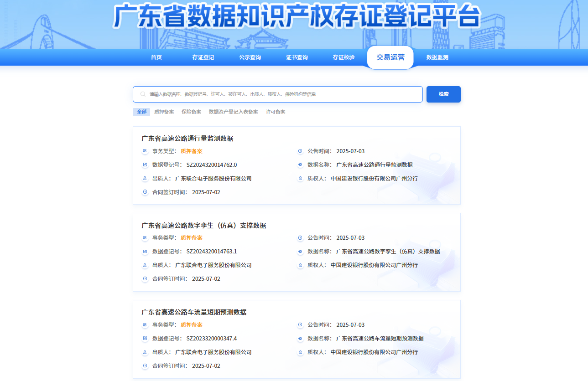Click 合同签订时间 date 2025-07-02 in 数字孪生 card

coord(206,279)
